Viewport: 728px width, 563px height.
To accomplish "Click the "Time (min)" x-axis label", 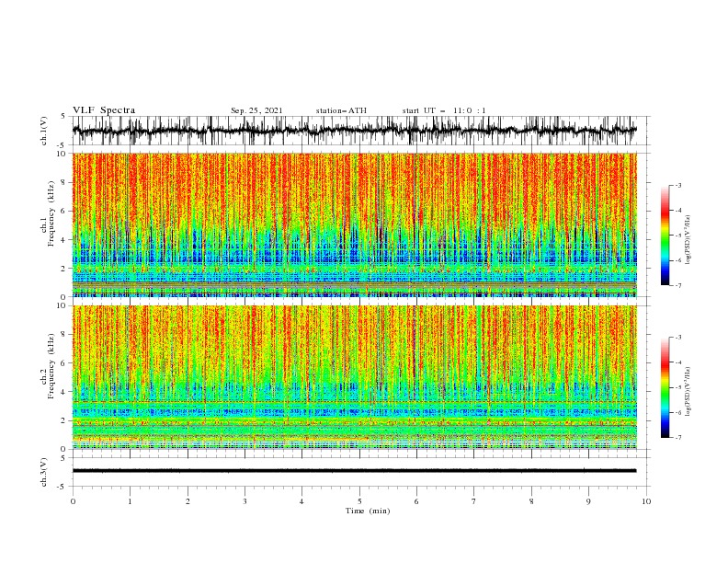I will tap(368, 511).
